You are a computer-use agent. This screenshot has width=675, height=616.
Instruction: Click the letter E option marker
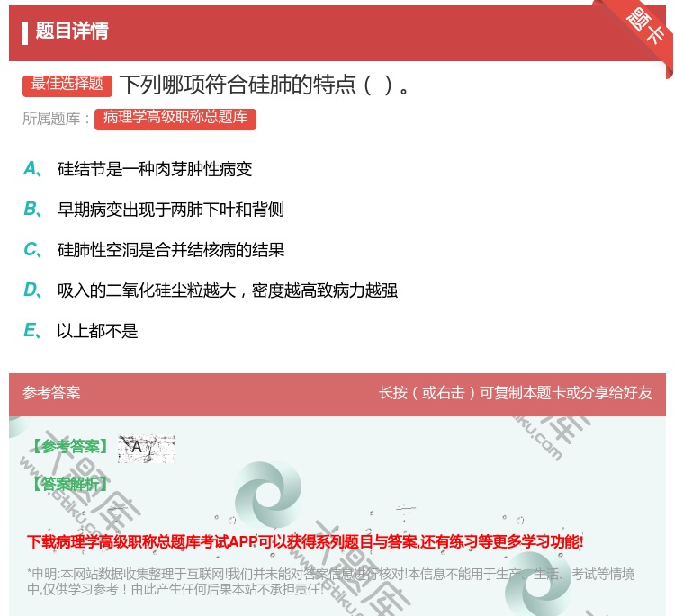pos(32,330)
